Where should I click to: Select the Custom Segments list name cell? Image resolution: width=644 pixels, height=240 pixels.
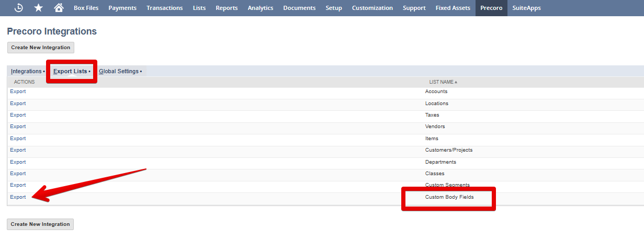[x=447, y=185]
